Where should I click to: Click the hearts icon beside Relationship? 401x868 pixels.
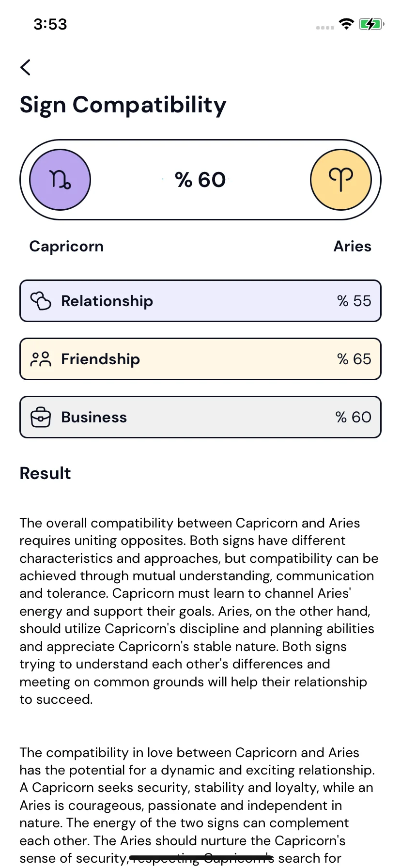coord(41,301)
